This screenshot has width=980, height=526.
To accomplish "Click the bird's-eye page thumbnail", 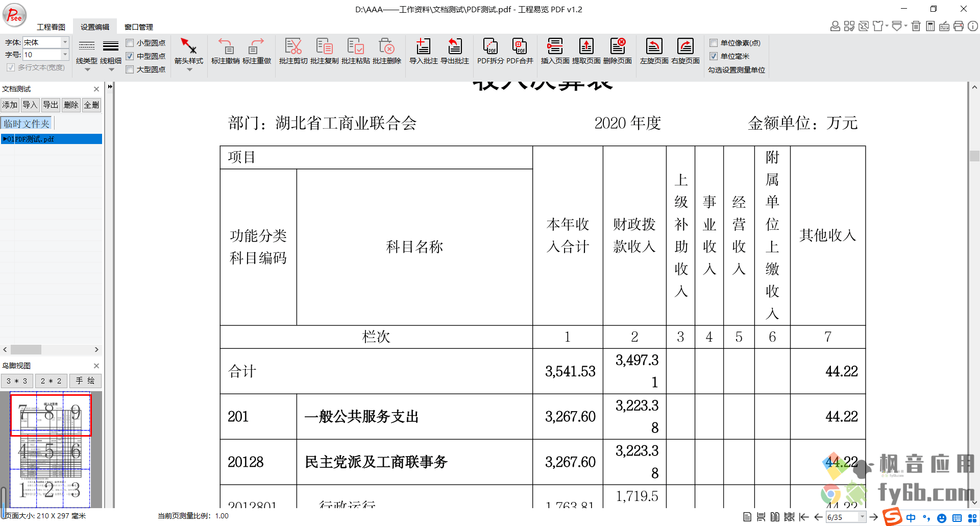I will [50, 449].
